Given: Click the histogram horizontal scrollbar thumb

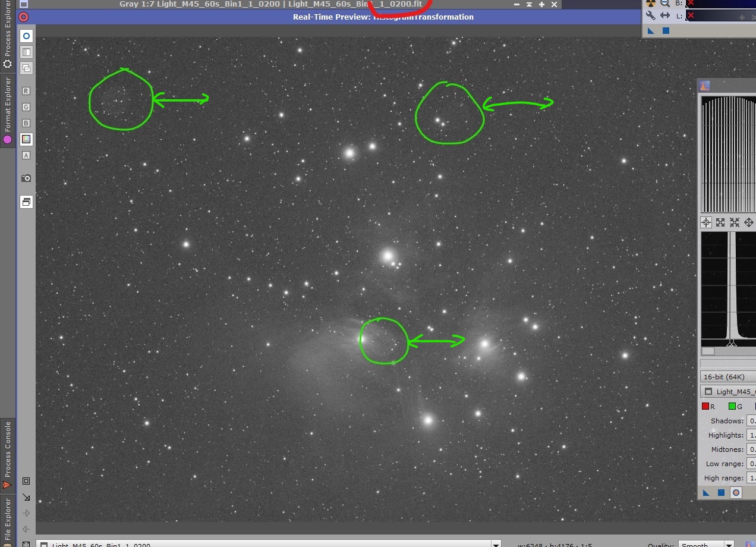Looking at the screenshot, I should tap(708, 351).
